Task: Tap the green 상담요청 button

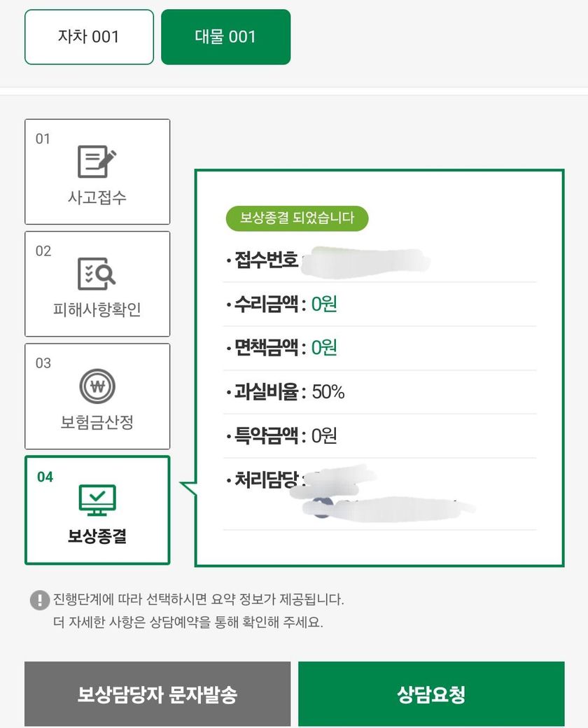Action: tap(430, 694)
